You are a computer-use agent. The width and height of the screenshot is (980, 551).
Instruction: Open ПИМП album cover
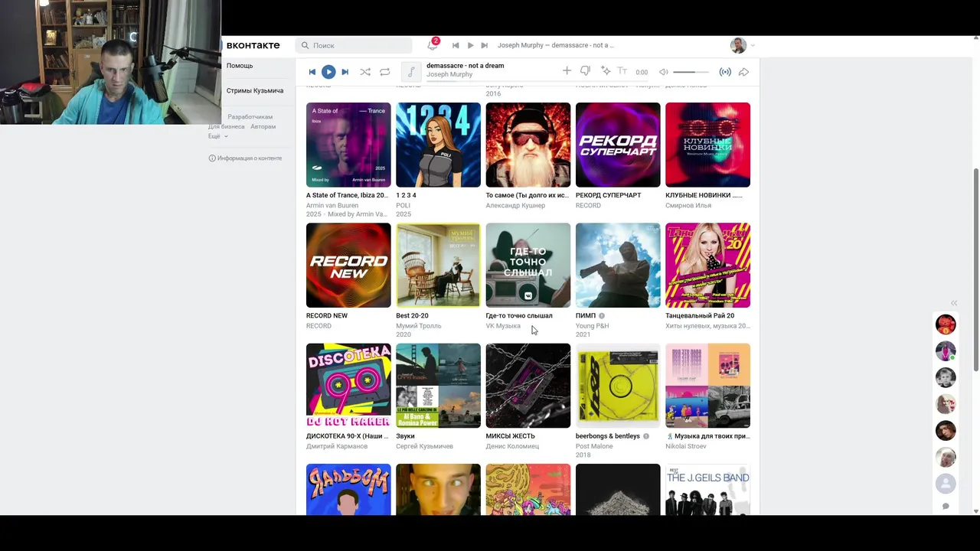point(618,265)
